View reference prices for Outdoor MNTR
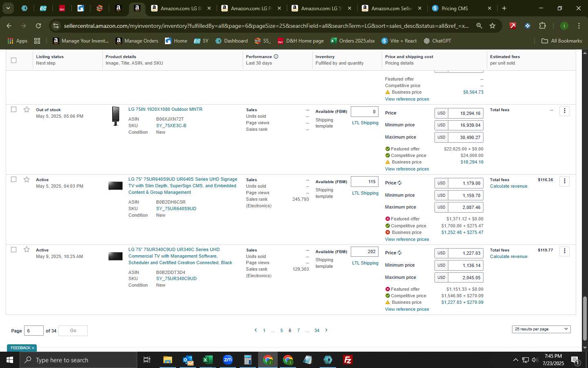 click(x=407, y=169)
